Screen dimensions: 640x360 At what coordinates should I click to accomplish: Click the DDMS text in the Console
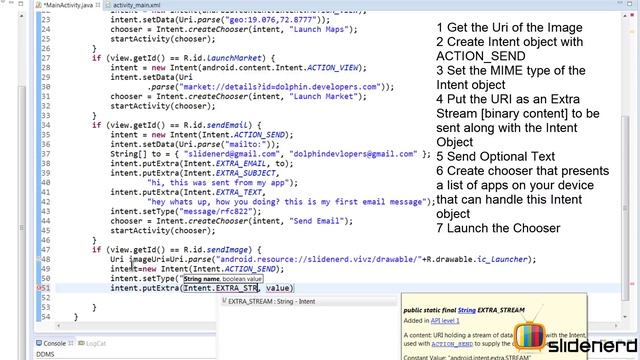click(45, 355)
